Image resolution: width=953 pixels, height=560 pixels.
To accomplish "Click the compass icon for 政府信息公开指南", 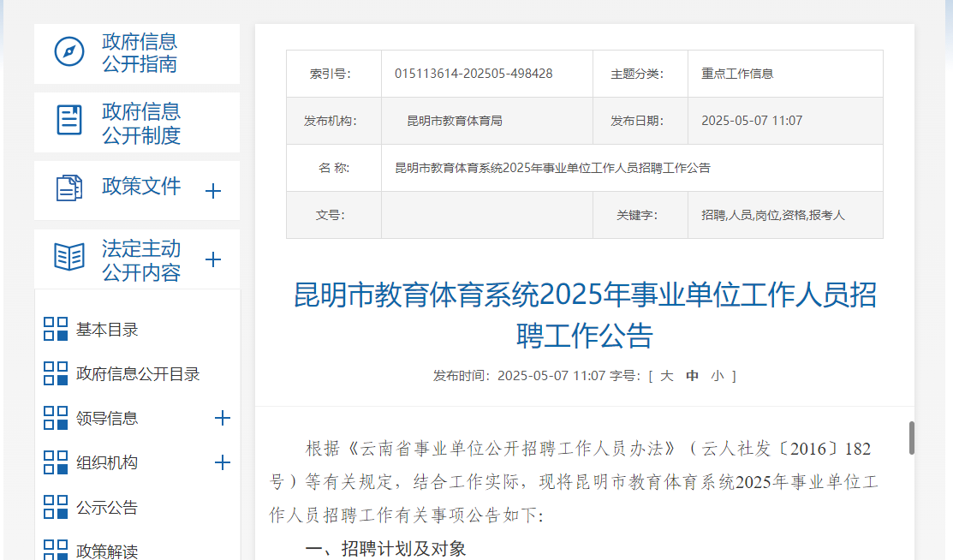I will point(69,51).
